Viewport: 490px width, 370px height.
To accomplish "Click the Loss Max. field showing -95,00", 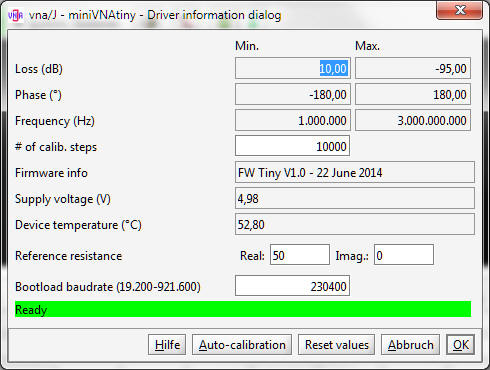I will coord(413,68).
